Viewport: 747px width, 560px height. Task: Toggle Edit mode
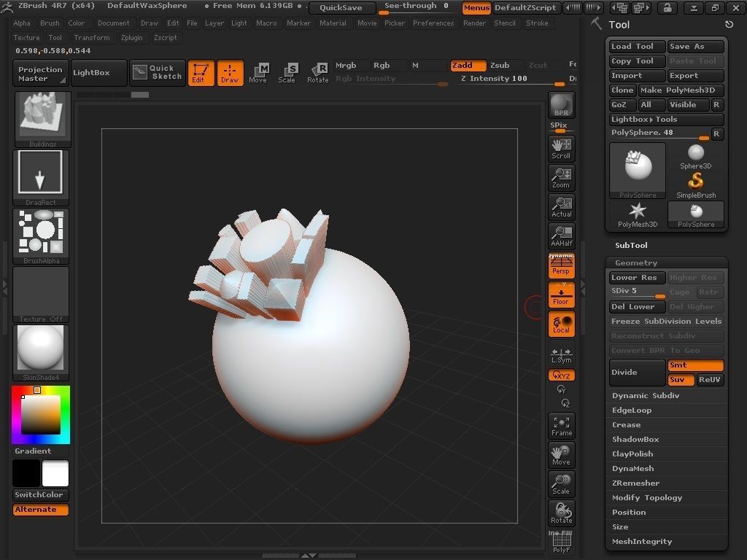(x=201, y=73)
